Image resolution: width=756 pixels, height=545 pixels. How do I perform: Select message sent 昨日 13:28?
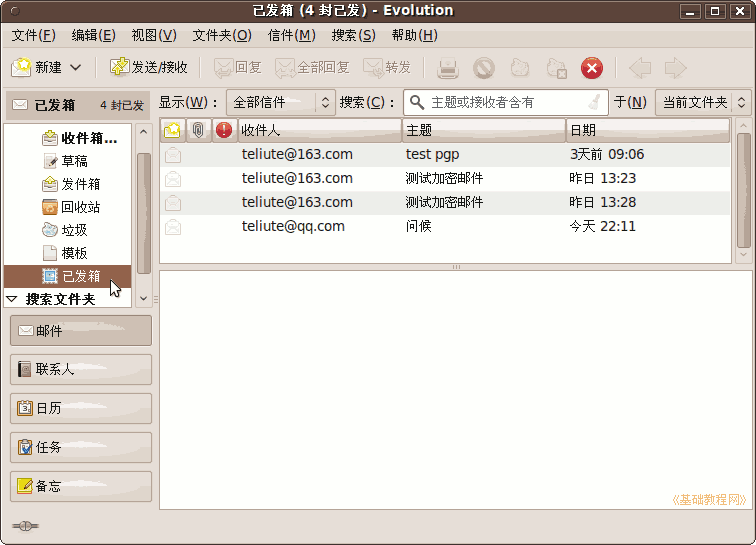pos(445,203)
